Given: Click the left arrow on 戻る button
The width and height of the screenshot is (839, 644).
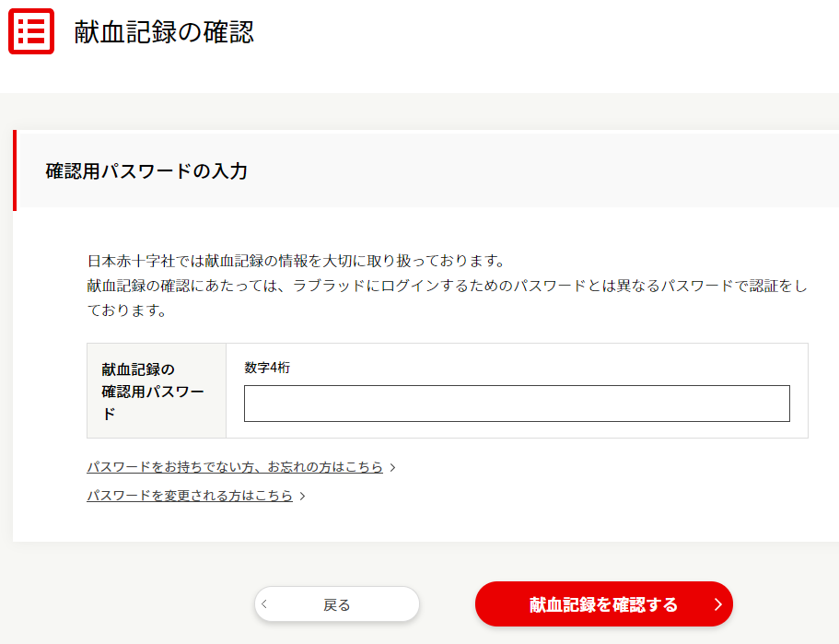Looking at the screenshot, I should point(265,604).
